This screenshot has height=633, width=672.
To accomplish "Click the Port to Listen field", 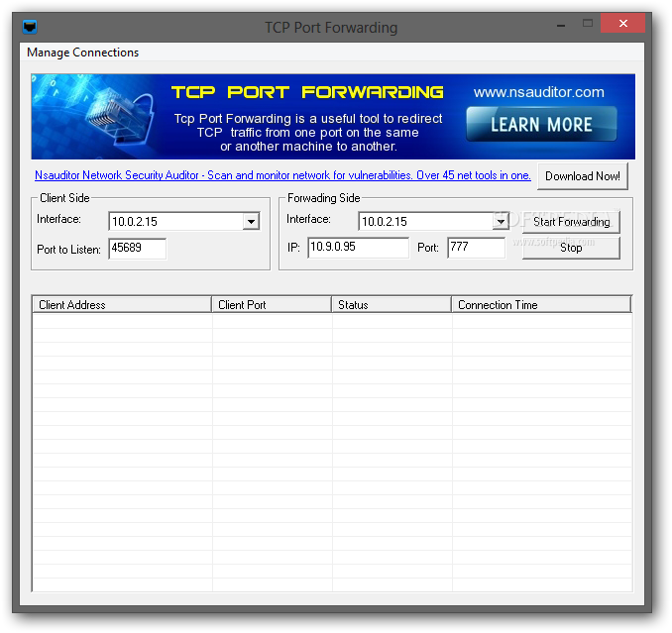I will (x=137, y=248).
